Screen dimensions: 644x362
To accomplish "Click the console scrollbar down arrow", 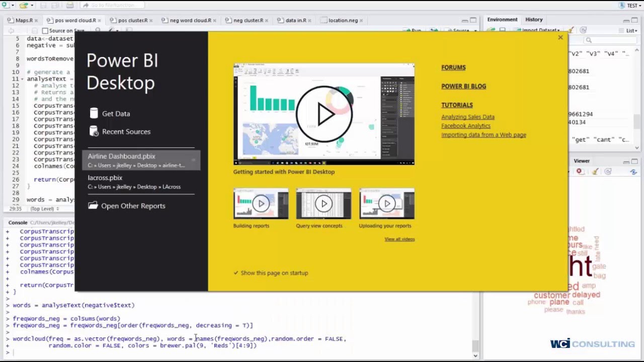I will click(475, 355).
